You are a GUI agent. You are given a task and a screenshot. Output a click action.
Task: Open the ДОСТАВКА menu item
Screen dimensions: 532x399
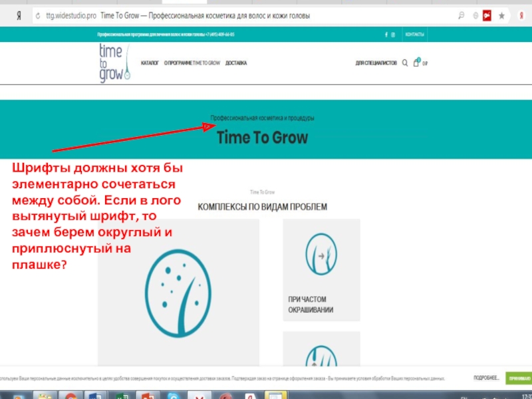pos(236,63)
